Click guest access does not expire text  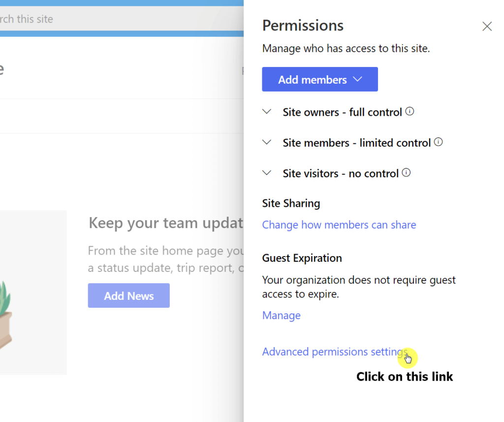359,287
